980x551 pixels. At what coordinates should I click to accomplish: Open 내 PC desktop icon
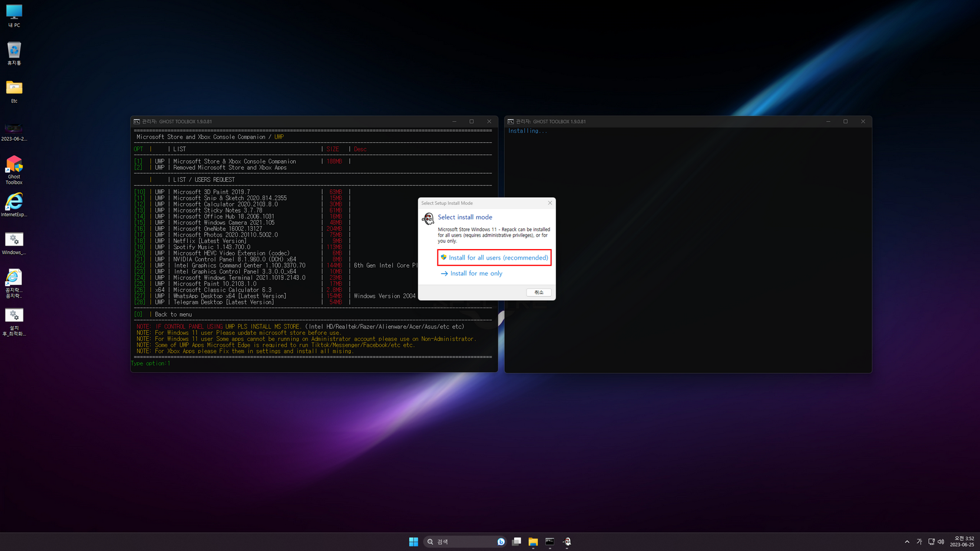[x=14, y=16]
